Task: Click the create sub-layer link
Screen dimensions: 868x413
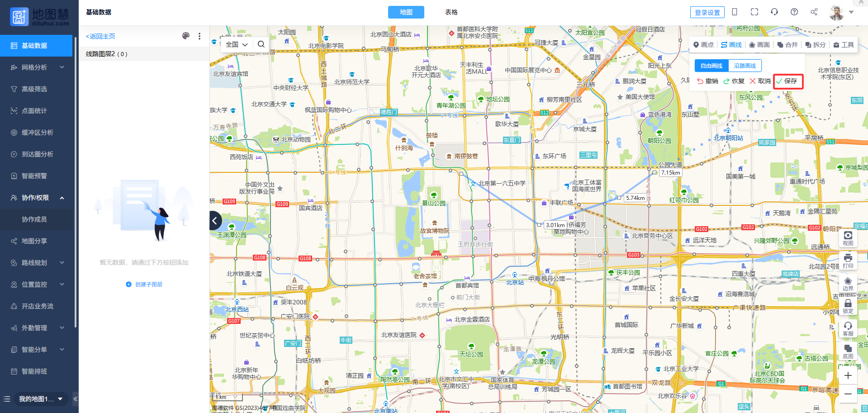Action: coord(144,285)
